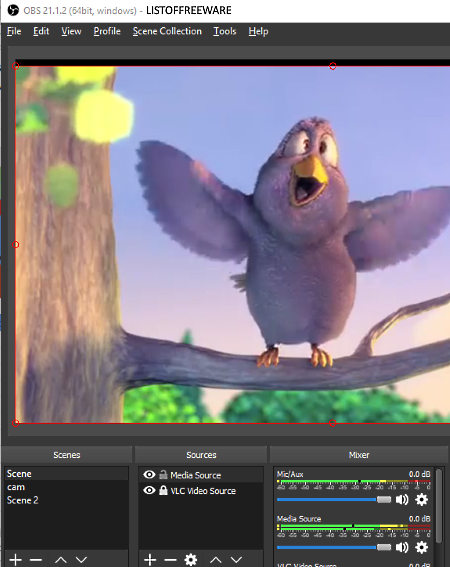
Task: Select the scene named Scene
Action: 67,474
